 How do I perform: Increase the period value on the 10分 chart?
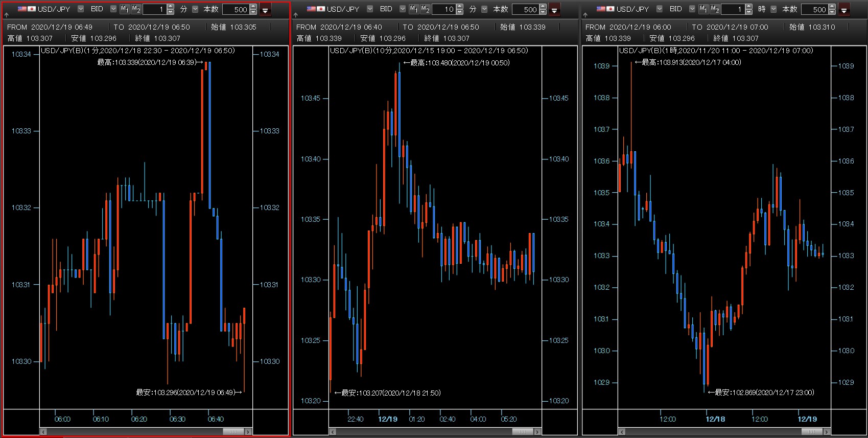click(x=460, y=7)
